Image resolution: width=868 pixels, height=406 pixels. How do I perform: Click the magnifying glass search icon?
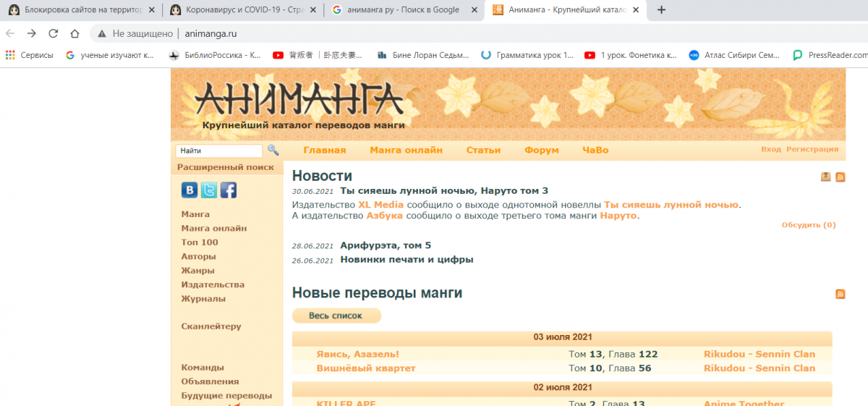point(273,150)
